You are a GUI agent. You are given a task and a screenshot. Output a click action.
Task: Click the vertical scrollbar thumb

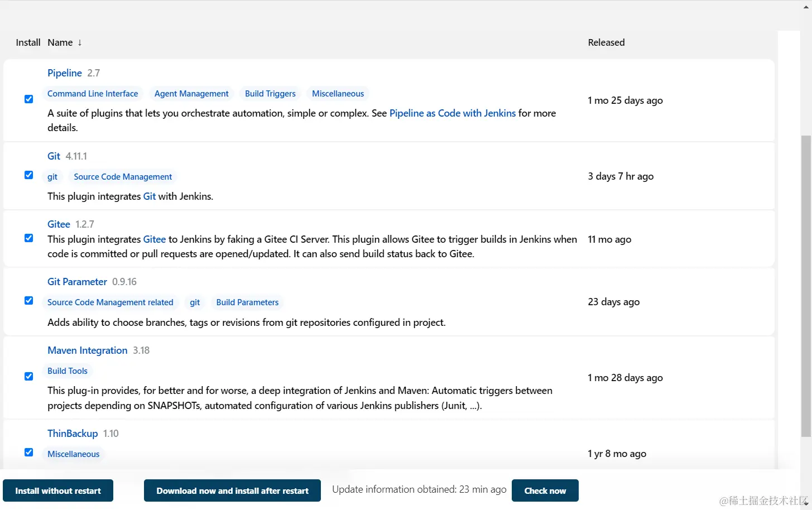tap(806, 286)
